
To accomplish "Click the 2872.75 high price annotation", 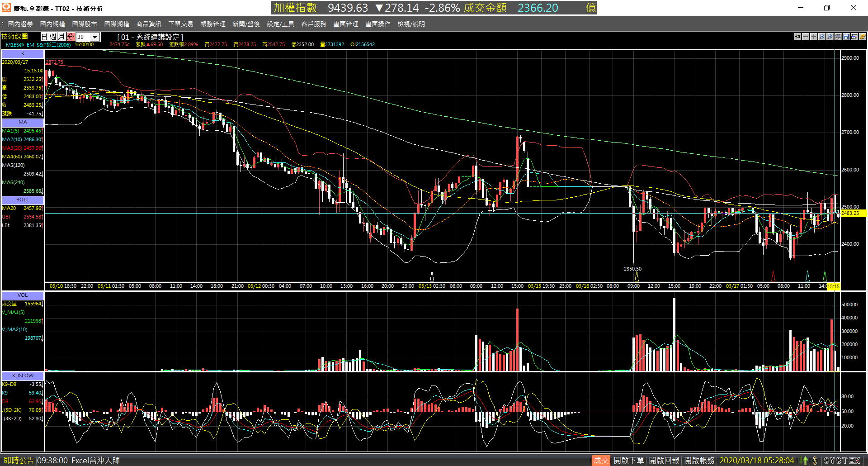I will [54, 62].
